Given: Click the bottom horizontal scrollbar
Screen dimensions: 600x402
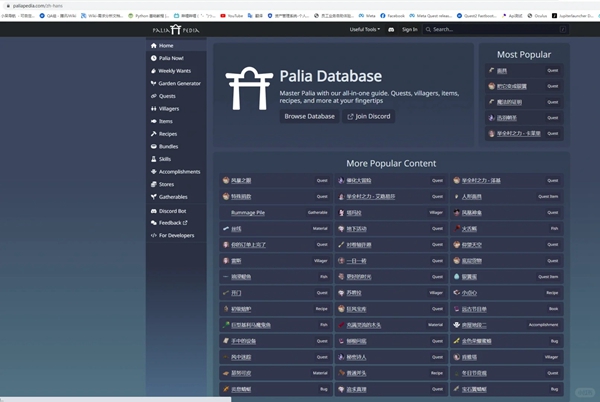Looking at the screenshot, I should [115, 399].
